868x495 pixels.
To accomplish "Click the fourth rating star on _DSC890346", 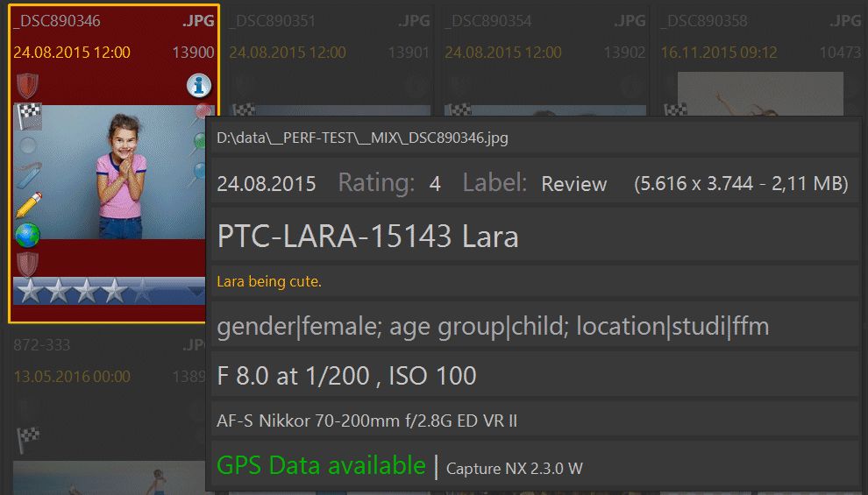I will [x=115, y=291].
